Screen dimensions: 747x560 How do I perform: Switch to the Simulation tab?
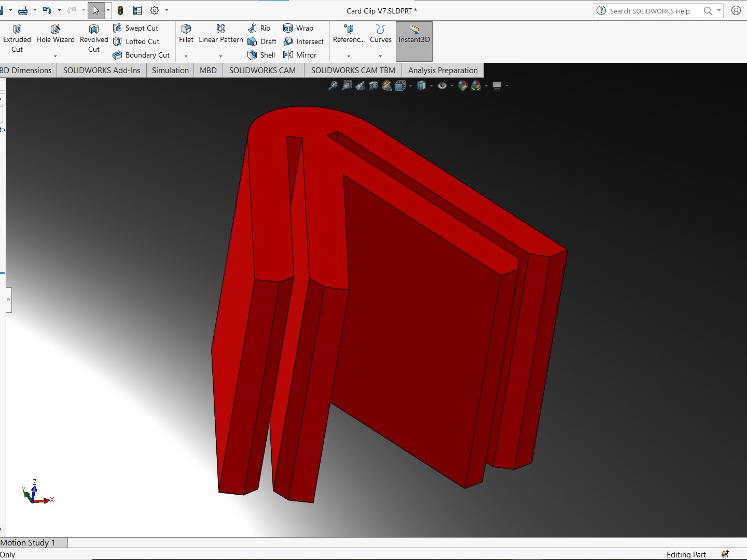(170, 71)
